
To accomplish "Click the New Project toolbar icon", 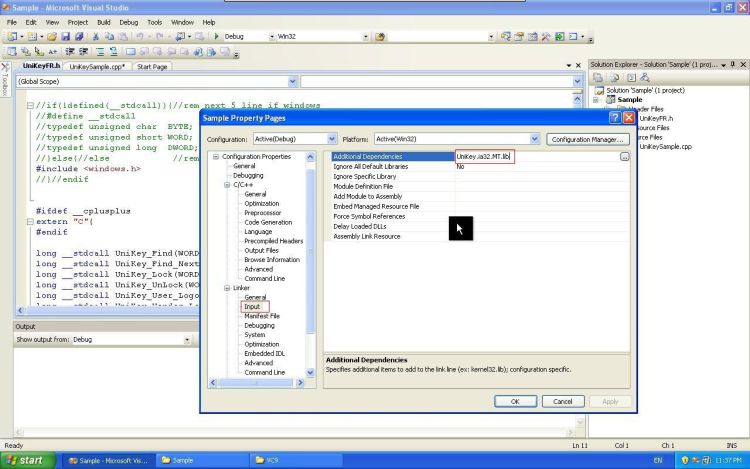I will [x=12, y=36].
